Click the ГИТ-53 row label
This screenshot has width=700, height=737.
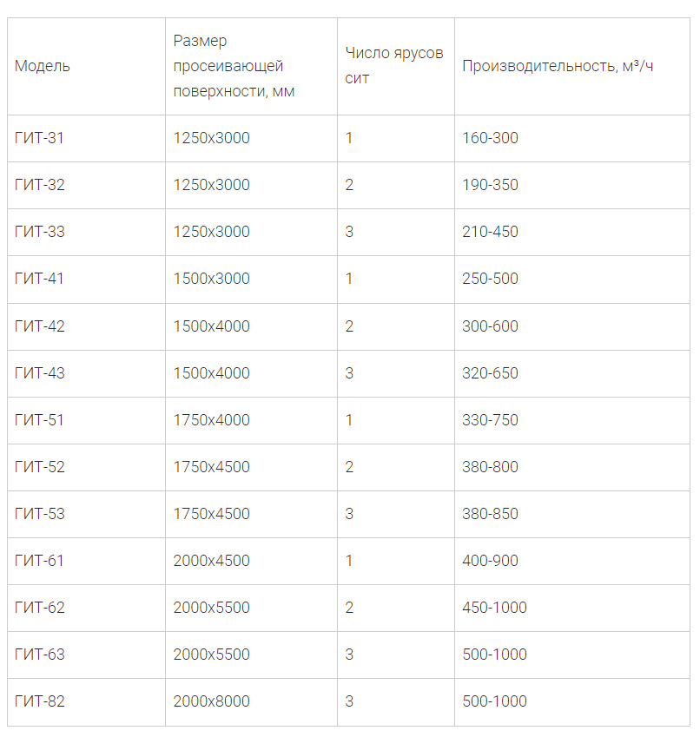click(x=40, y=514)
